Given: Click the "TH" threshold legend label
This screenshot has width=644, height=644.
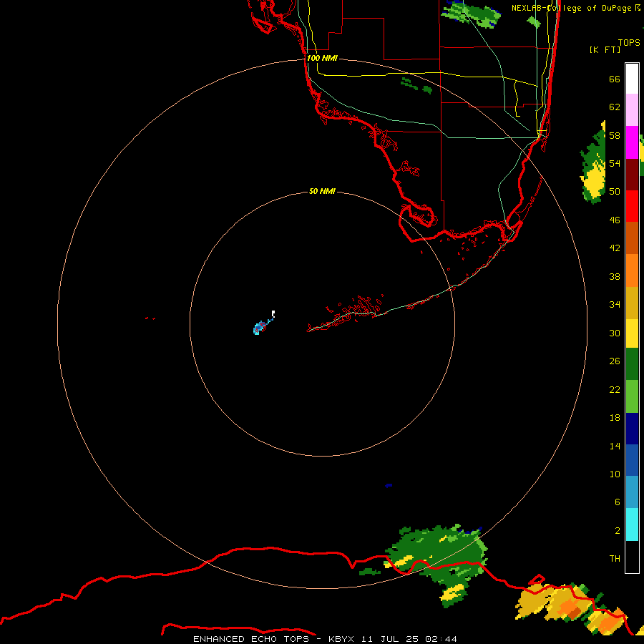Looking at the screenshot, I should coord(615,559).
